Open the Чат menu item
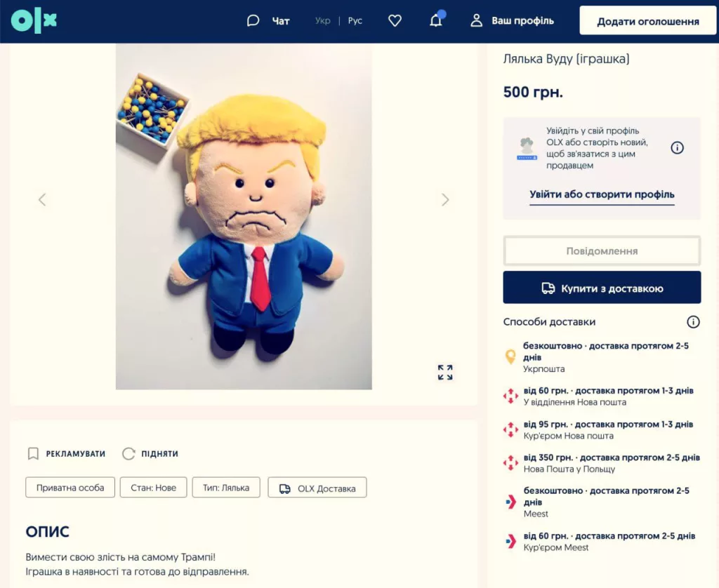Image resolution: width=719 pixels, height=588 pixels. [x=280, y=20]
